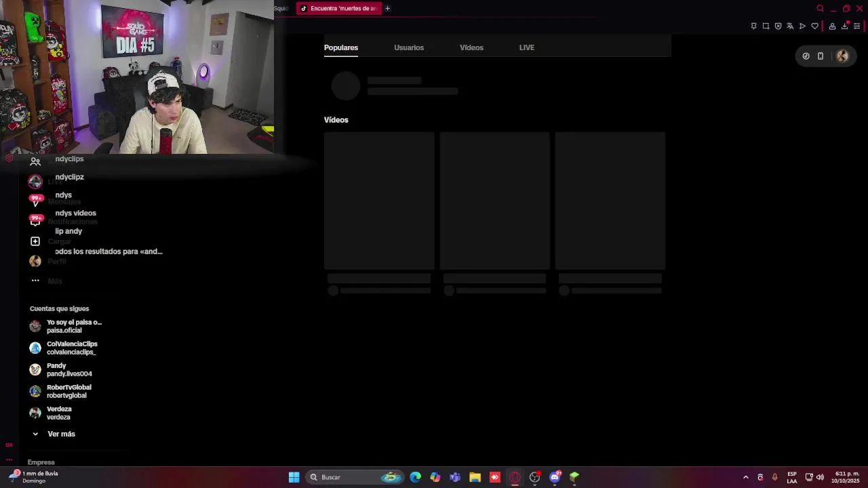Viewport: 868px width, 488px height.
Task: Select the 'ndys videos' search suggestion
Action: (75, 213)
